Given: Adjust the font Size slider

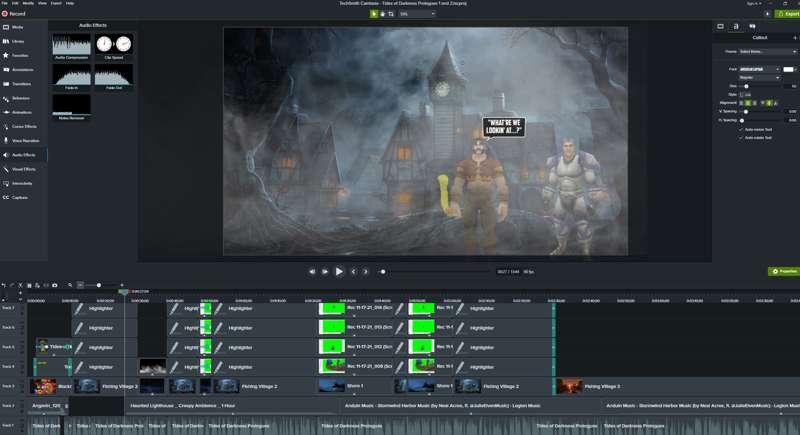Looking at the screenshot, I should [x=746, y=86].
